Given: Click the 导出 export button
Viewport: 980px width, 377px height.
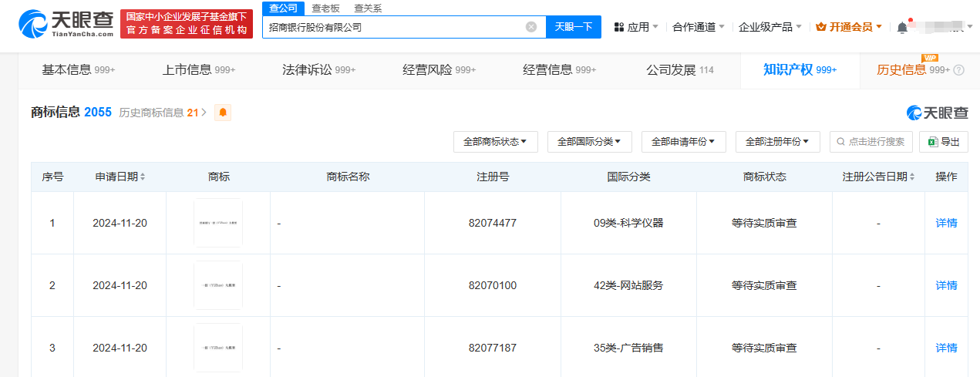Looking at the screenshot, I should pos(944,142).
